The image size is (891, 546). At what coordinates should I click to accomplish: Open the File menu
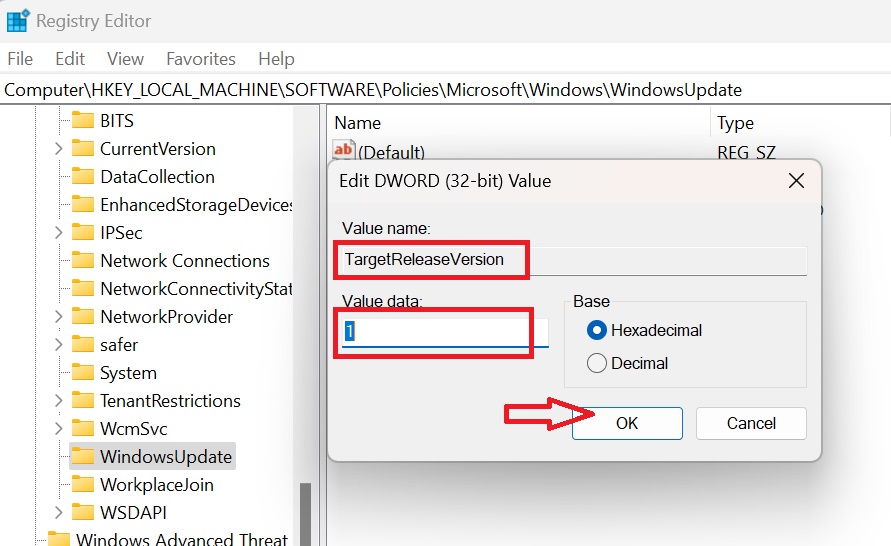click(20, 59)
